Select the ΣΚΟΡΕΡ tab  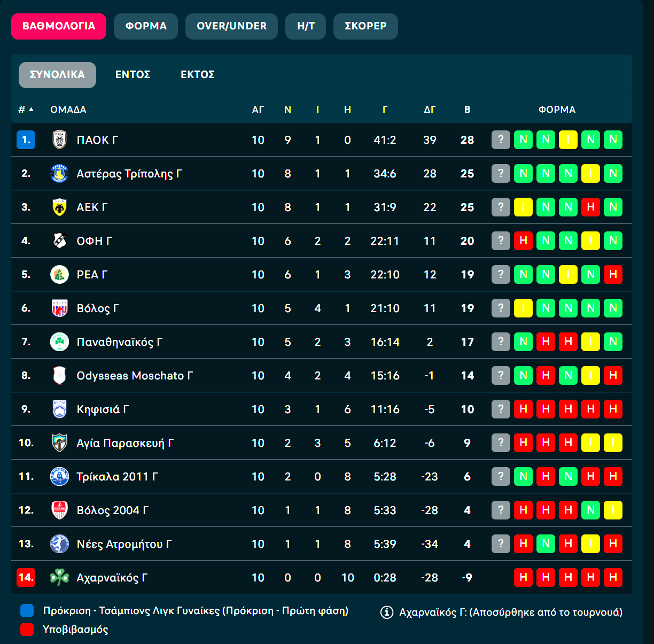tap(365, 26)
